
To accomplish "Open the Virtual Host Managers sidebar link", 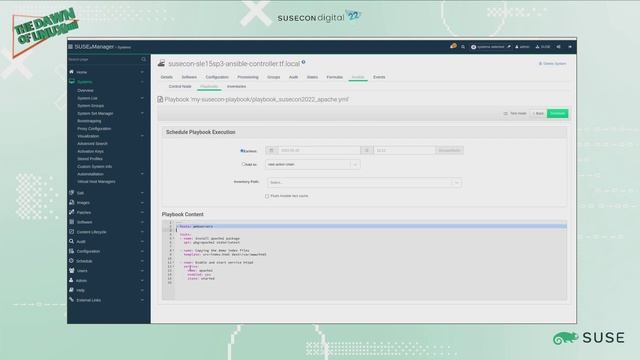I will (96, 182).
